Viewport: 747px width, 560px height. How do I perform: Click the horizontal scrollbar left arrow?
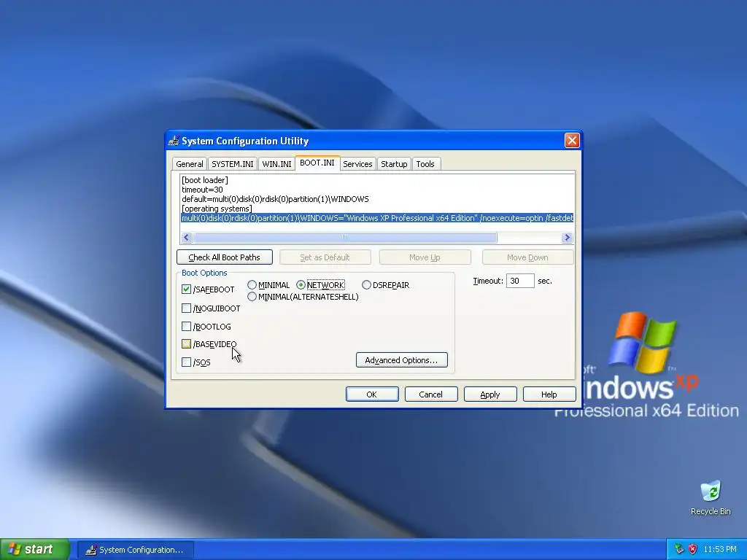pos(187,237)
